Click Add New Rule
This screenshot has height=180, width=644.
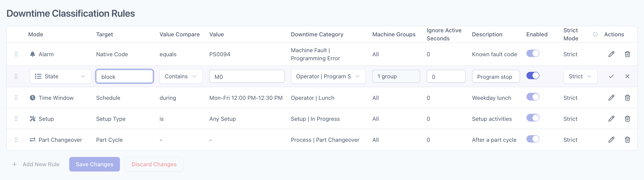pyautogui.click(x=36, y=164)
